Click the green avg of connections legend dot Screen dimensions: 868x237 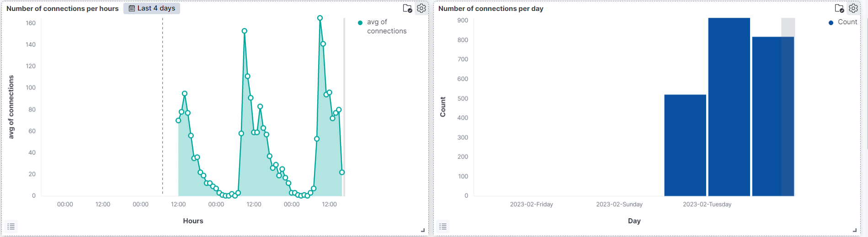click(x=360, y=22)
